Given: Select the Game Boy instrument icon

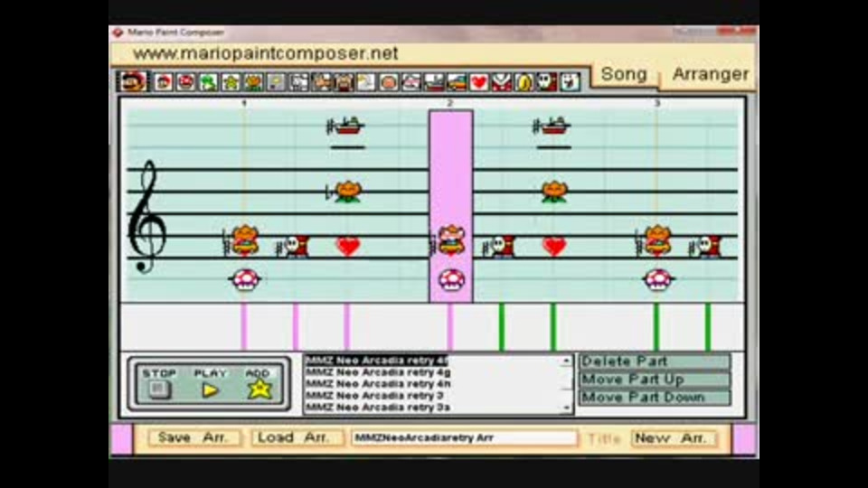Looking at the screenshot, I should [x=277, y=82].
